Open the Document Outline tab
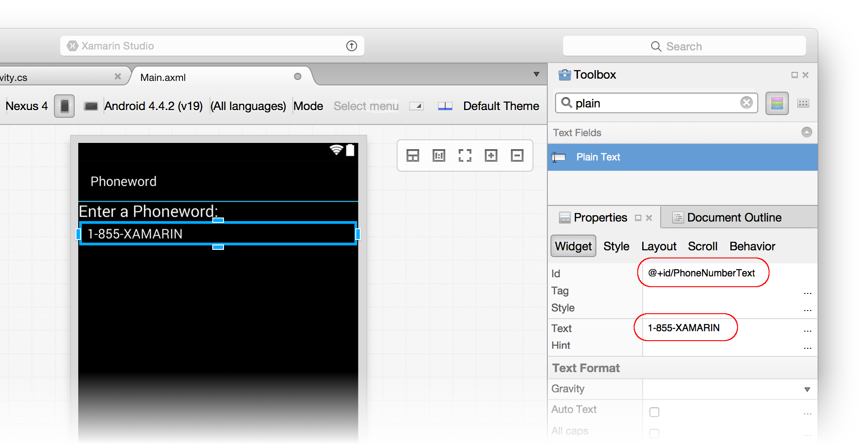The width and height of the screenshot is (868, 444). pyautogui.click(x=734, y=218)
